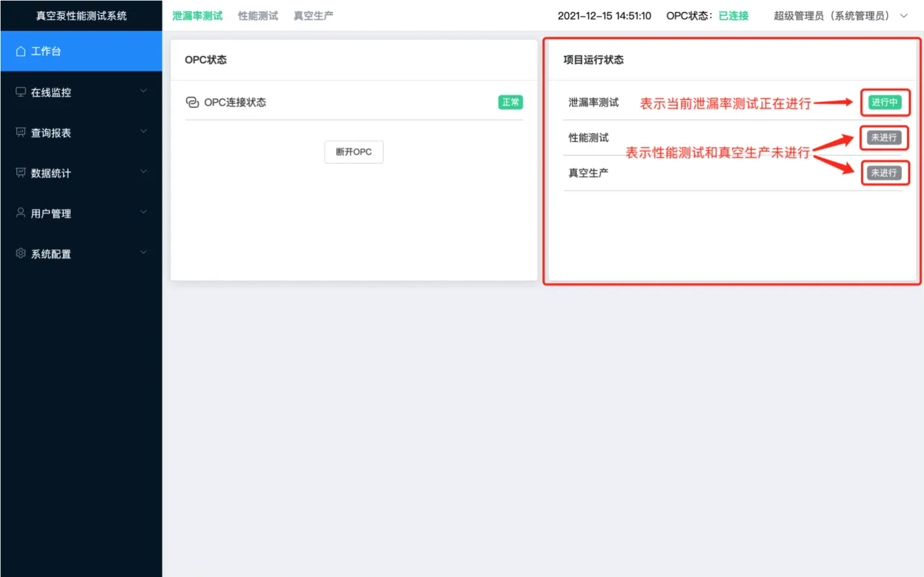924x577 pixels.
Task: Expand the 在线监控 sidebar chevron
Action: tap(143, 91)
